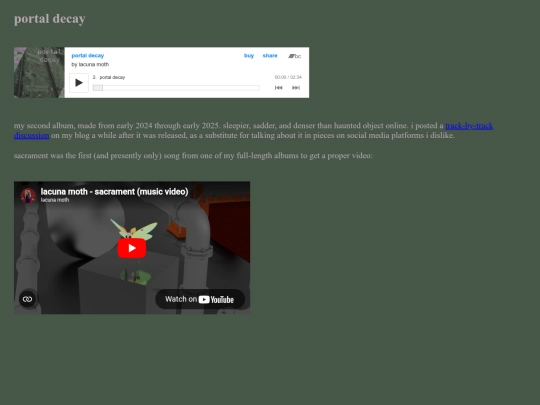Copy the YouTube video link icon
The height and width of the screenshot is (405, 540).
point(28,299)
